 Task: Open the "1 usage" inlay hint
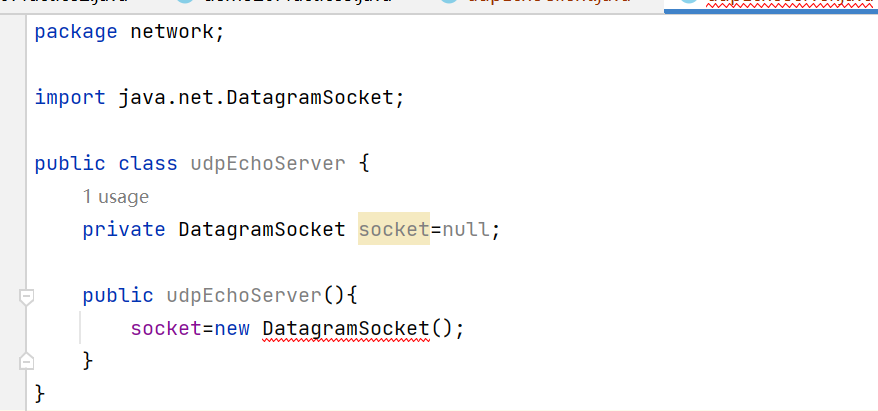(116, 197)
